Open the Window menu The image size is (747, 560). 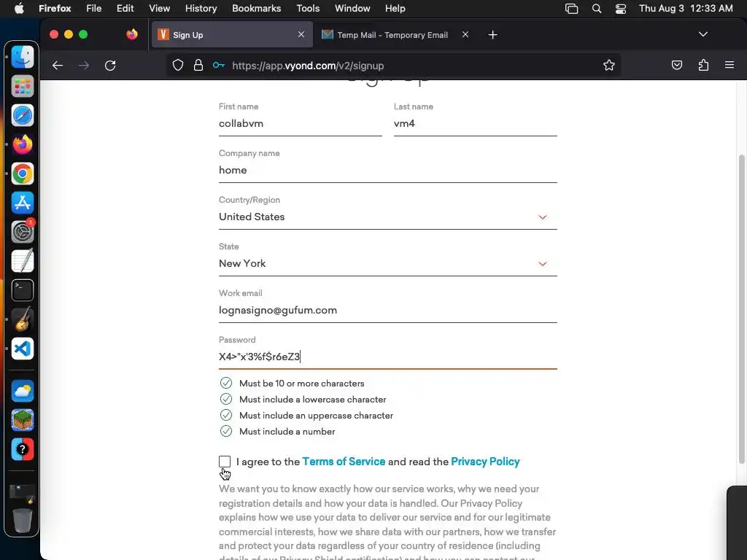[x=352, y=9]
